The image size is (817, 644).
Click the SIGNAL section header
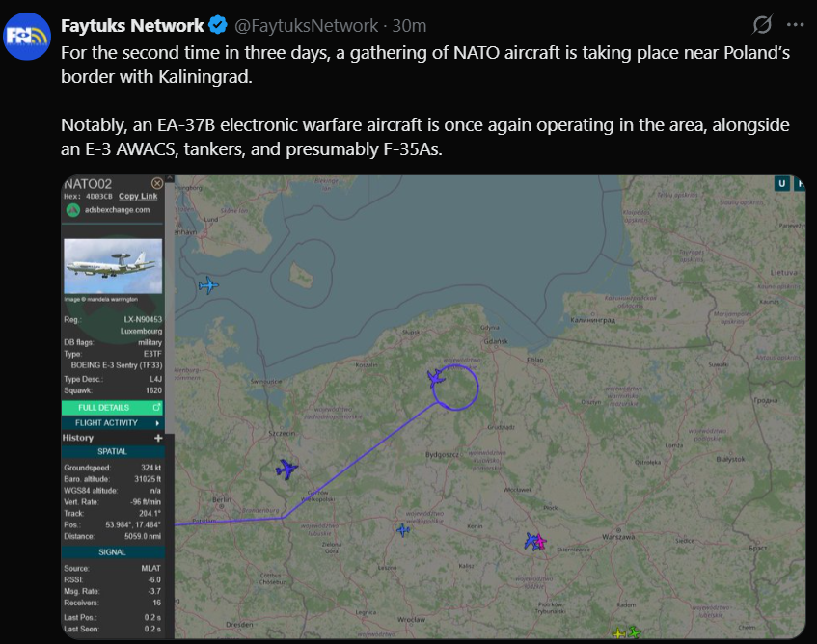click(x=113, y=551)
